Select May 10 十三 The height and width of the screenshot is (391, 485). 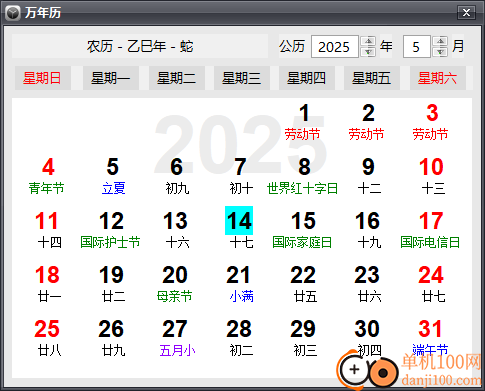pos(433,176)
